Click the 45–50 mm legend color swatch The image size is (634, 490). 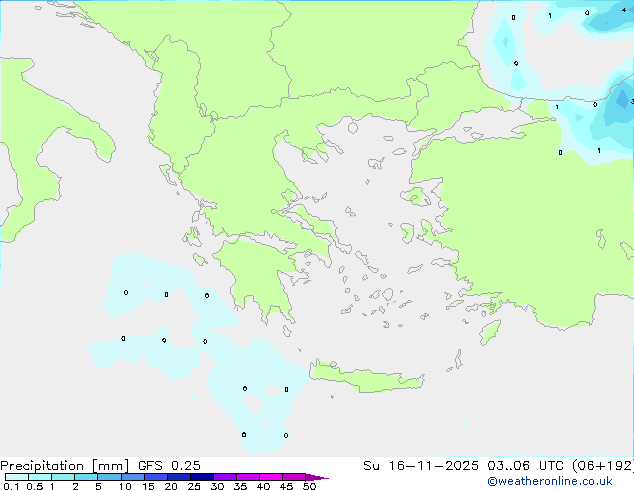tap(294, 477)
